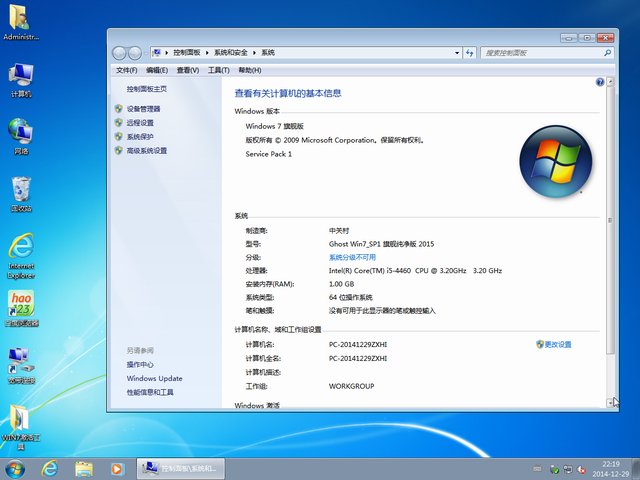Open the 工具(T) menu
Screen dimensions: 640x480
point(218,70)
